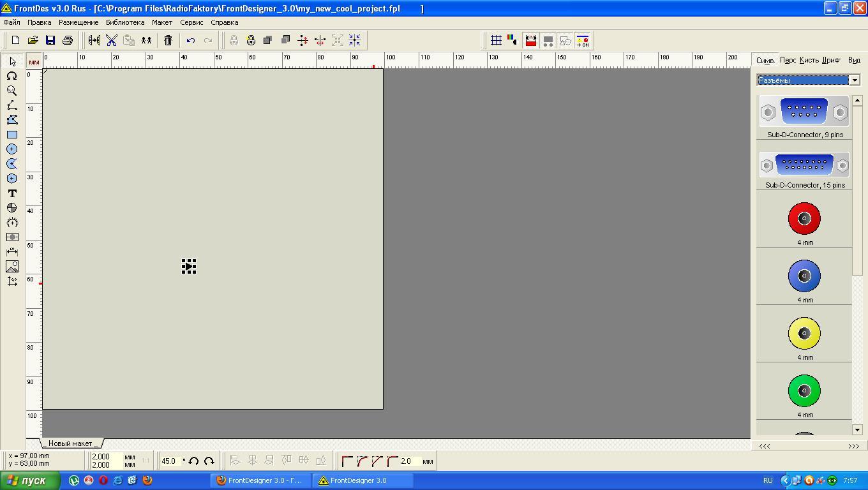Viewport: 868px width, 490px height.
Task: Pick the blue 4 mm connector
Action: pyautogui.click(x=804, y=276)
